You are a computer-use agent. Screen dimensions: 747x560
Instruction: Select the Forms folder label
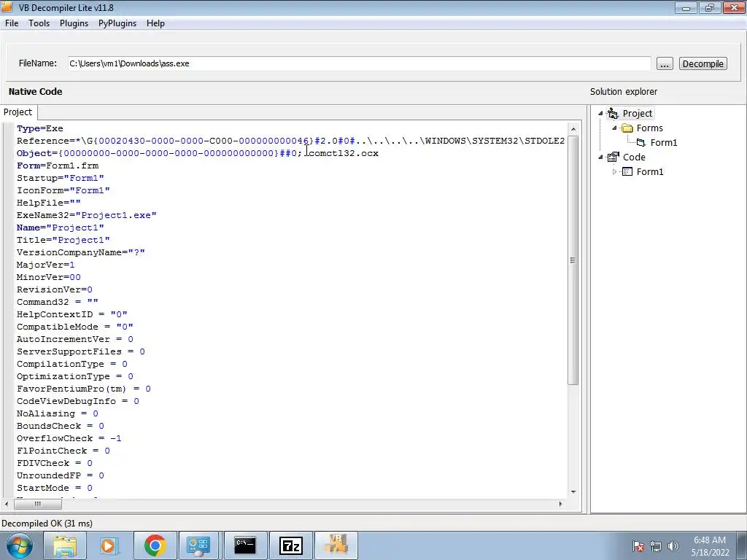pos(649,128)
